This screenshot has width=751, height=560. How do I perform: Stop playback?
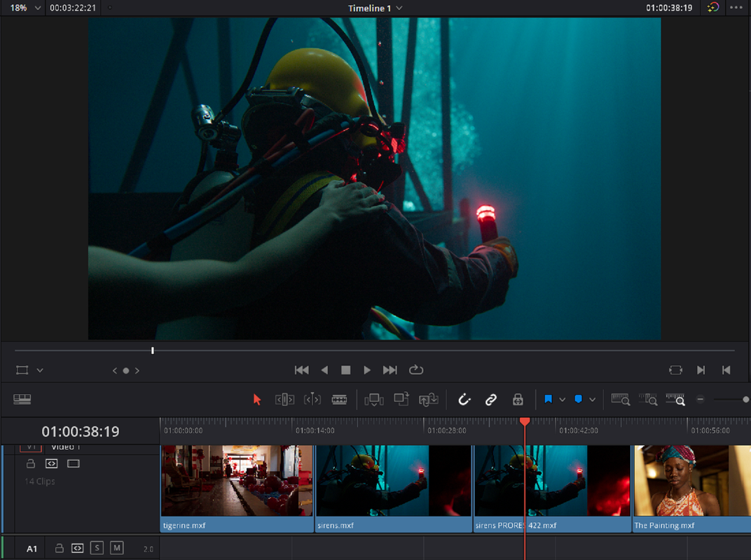pos(346,370)
